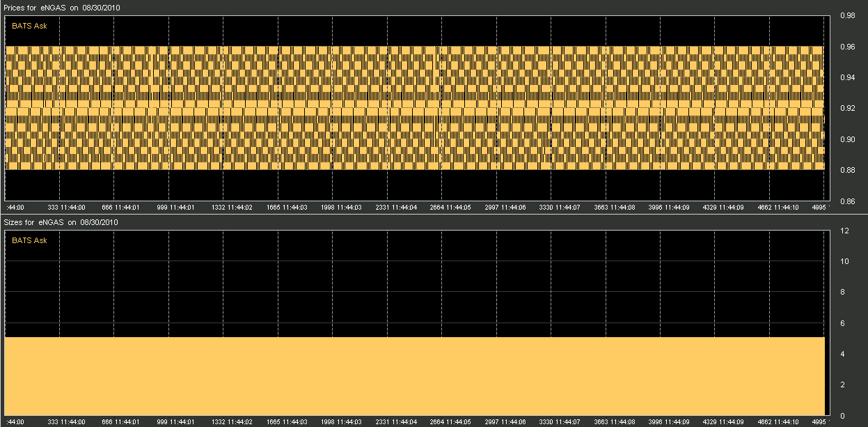
Task: Click the 0.92 price axis label
Action: tap(846, 108)
